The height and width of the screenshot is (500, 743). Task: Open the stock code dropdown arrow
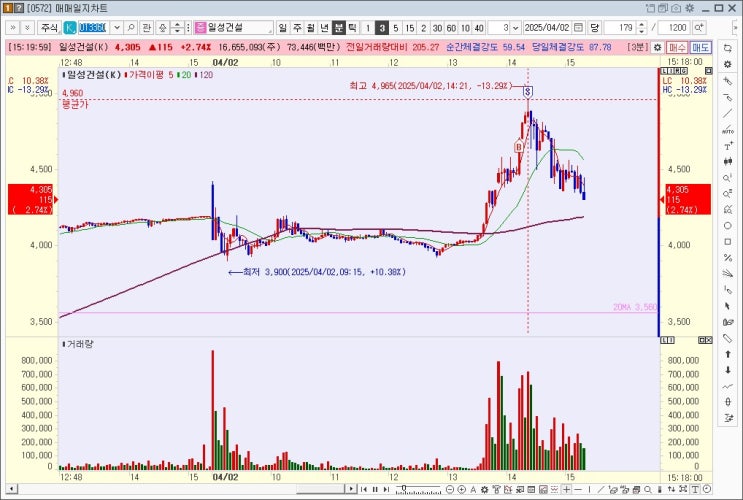117,28
